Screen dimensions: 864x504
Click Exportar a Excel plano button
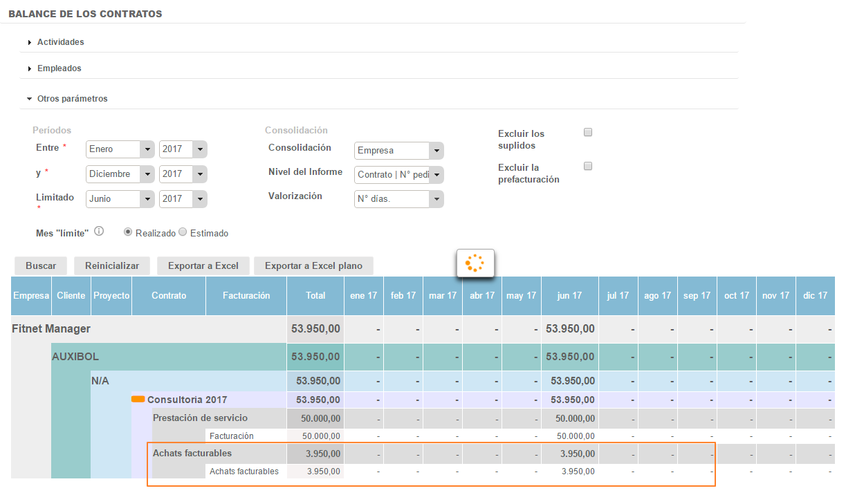(313, 266)
